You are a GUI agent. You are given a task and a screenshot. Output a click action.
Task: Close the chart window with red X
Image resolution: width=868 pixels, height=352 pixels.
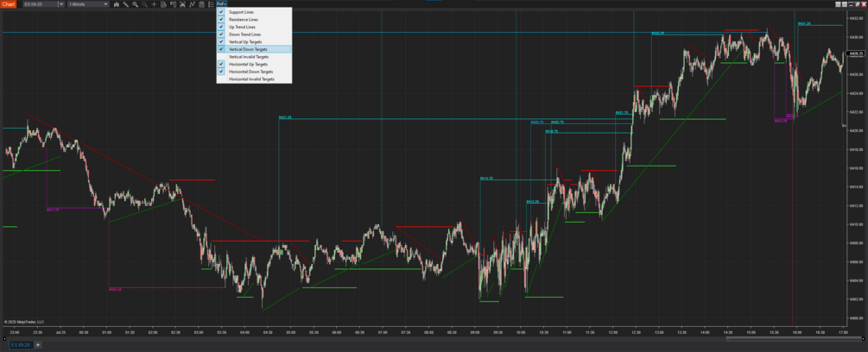(864, 4)
